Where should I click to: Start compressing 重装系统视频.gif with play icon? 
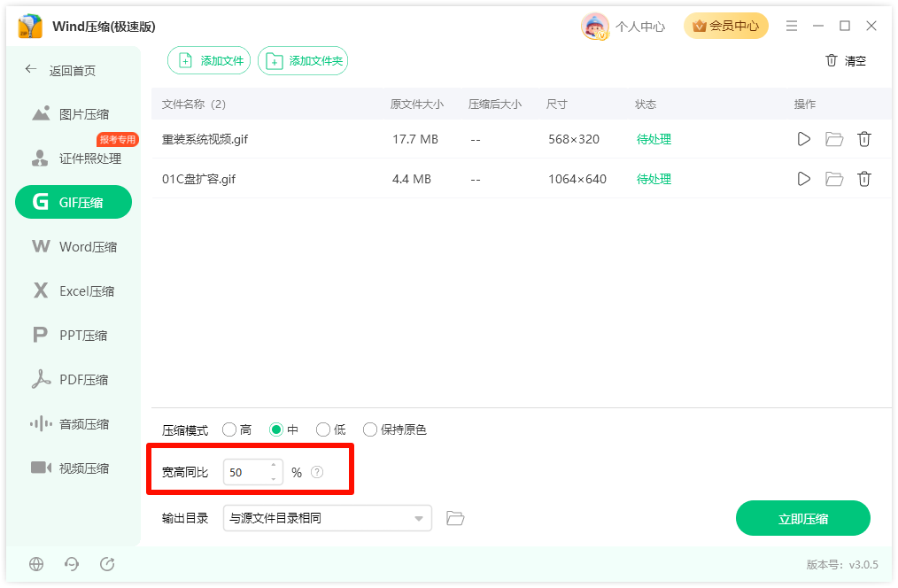point(803,139)
